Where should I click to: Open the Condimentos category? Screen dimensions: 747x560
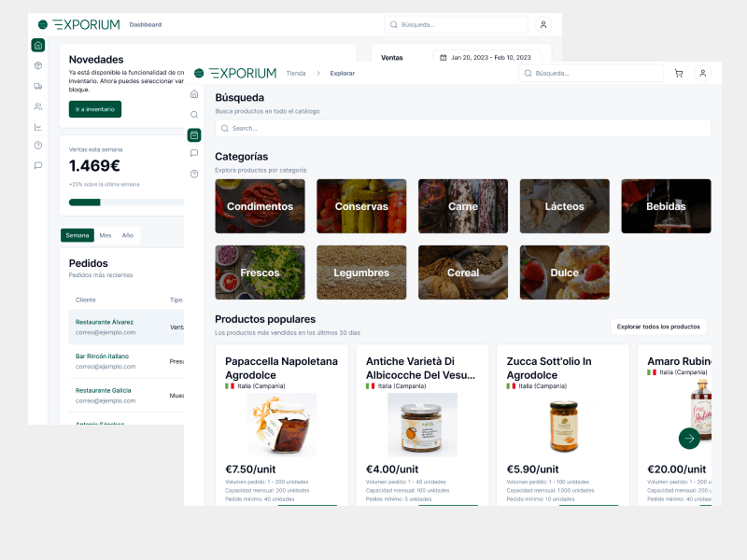pyautogui.click(x=261, y=206)
